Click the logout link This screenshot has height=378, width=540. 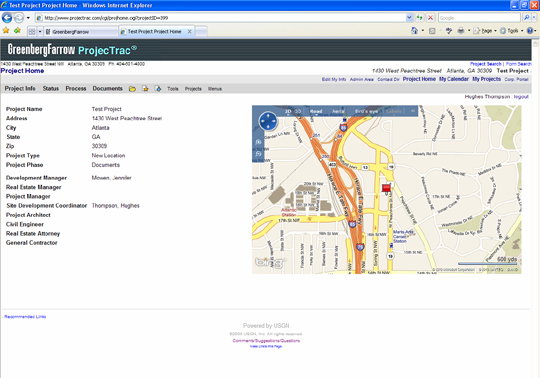pos(521,97)
